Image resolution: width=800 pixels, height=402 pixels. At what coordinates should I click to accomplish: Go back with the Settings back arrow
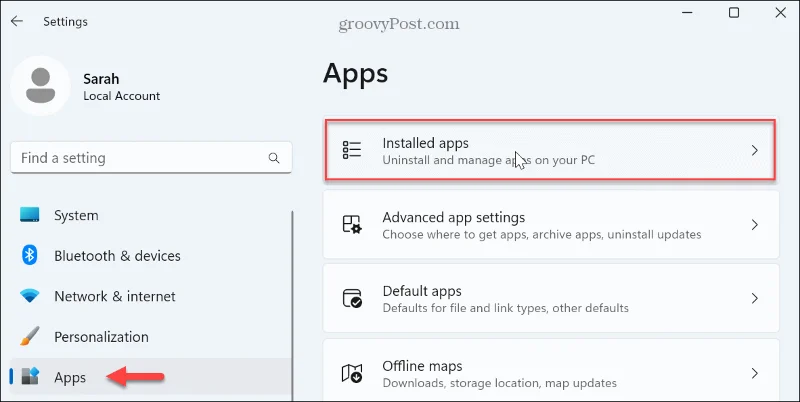coord(17,21)
